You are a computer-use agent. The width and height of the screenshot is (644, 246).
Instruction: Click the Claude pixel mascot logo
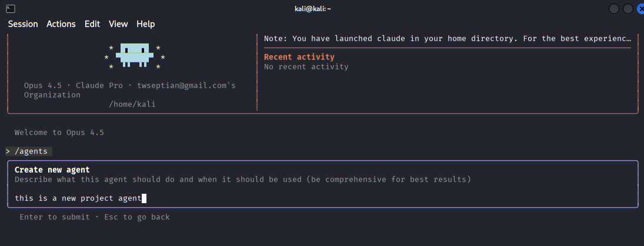pos(134,55)
